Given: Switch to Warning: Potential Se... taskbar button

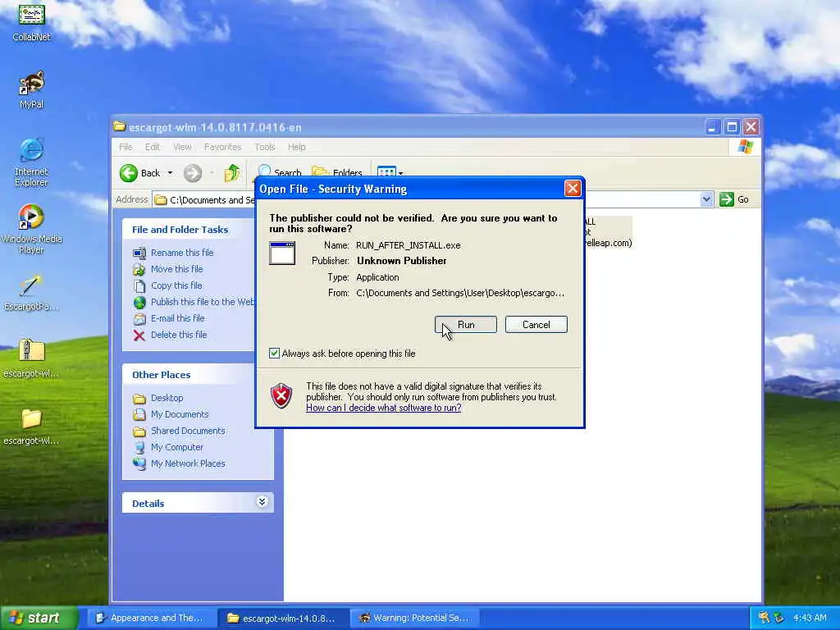Looking at the screenshot, I should point(414,618).
